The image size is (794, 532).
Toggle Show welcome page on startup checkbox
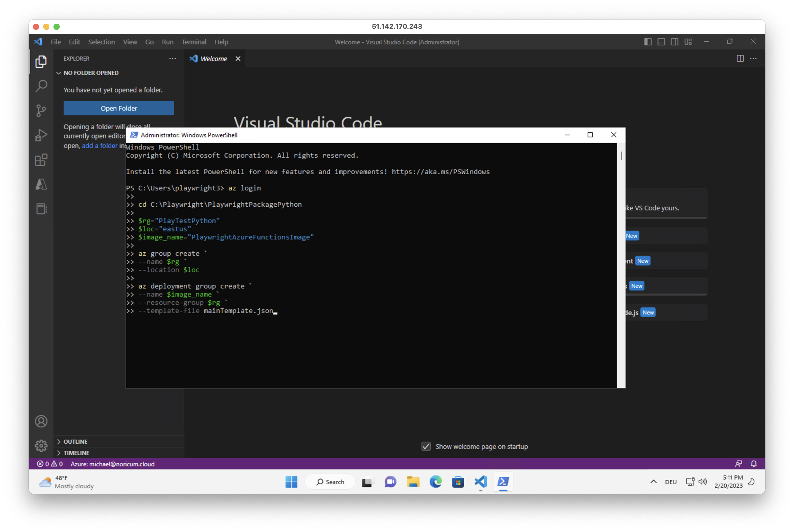426,446
